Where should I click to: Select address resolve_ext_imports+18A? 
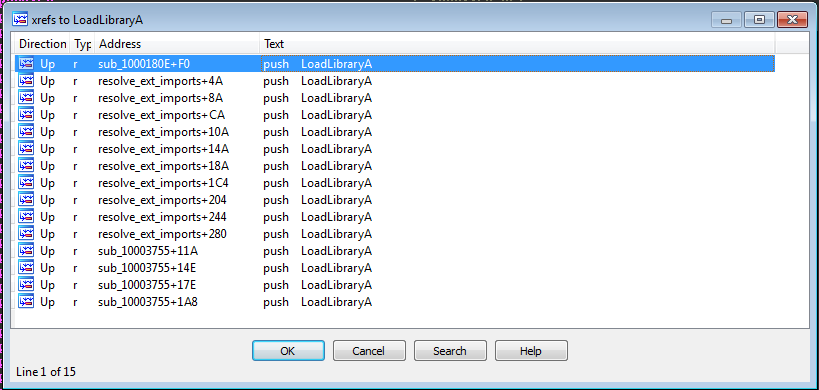pyautogui.click(x=163, y=166)
